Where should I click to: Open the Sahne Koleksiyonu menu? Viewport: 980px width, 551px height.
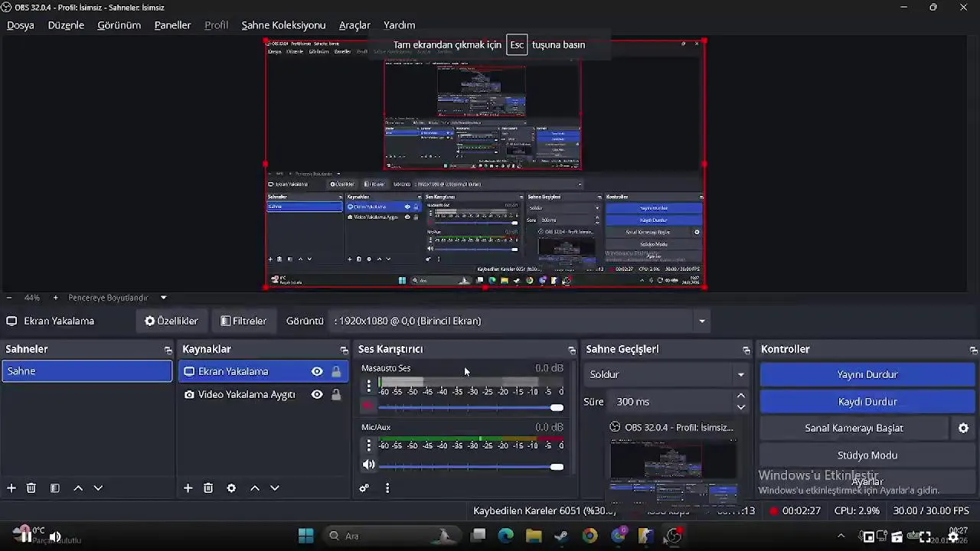point(283,25)
